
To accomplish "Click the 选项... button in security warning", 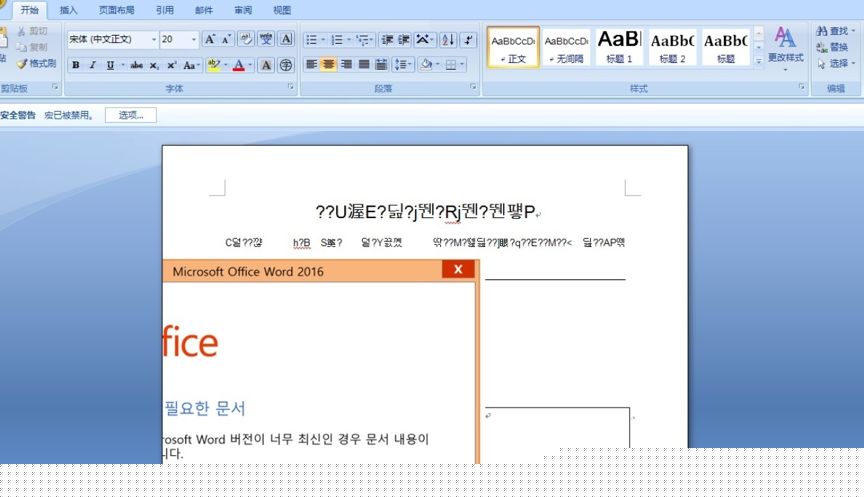I will click(131, 115).
